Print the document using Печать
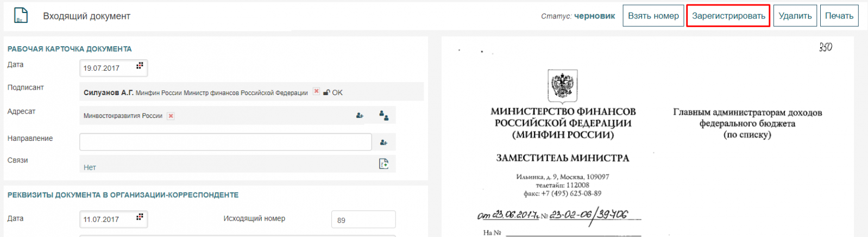This screenshot has width=868, height=237. pos(839,16)
